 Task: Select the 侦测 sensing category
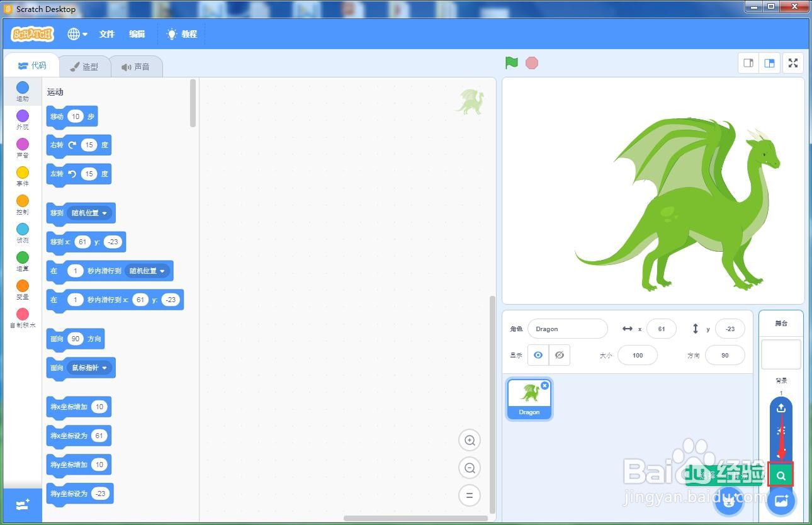[x=23, y=233]
